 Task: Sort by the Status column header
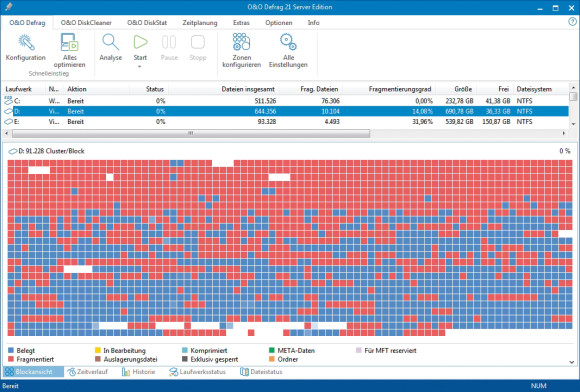pos(155,89)
